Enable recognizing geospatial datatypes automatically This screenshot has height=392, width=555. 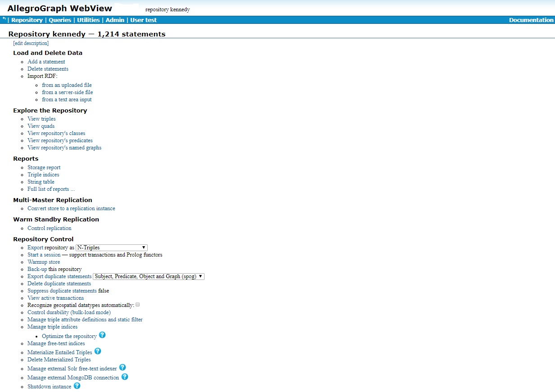(x=137, y=304)
